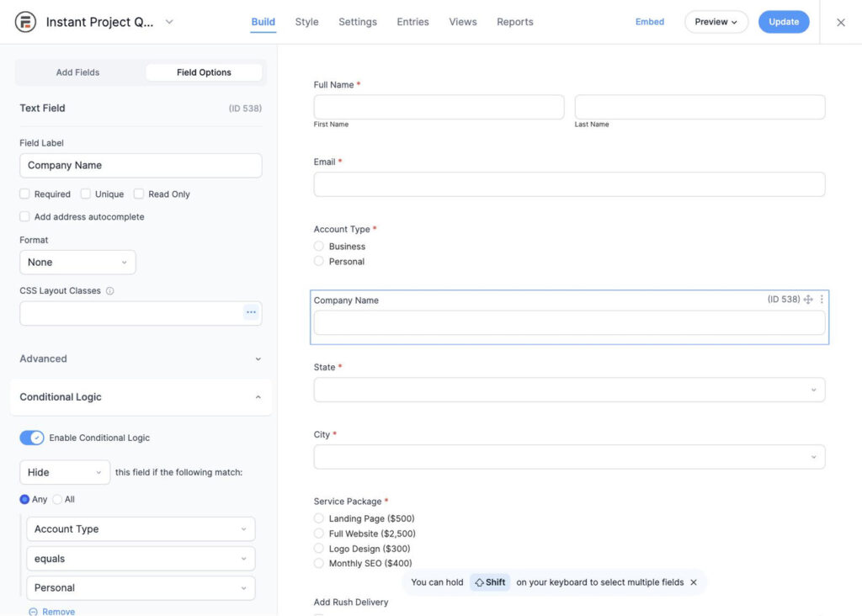Open the City dropdown
862x616 pixels.
point(569,457)
